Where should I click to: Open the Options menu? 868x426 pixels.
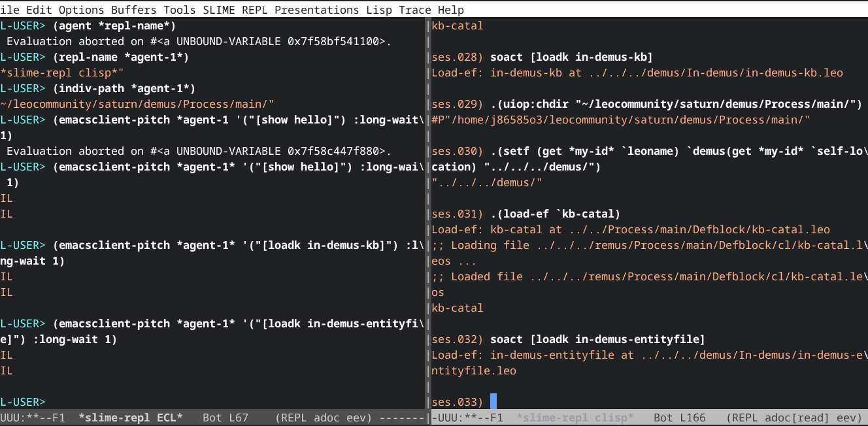(x=82, y=10)
